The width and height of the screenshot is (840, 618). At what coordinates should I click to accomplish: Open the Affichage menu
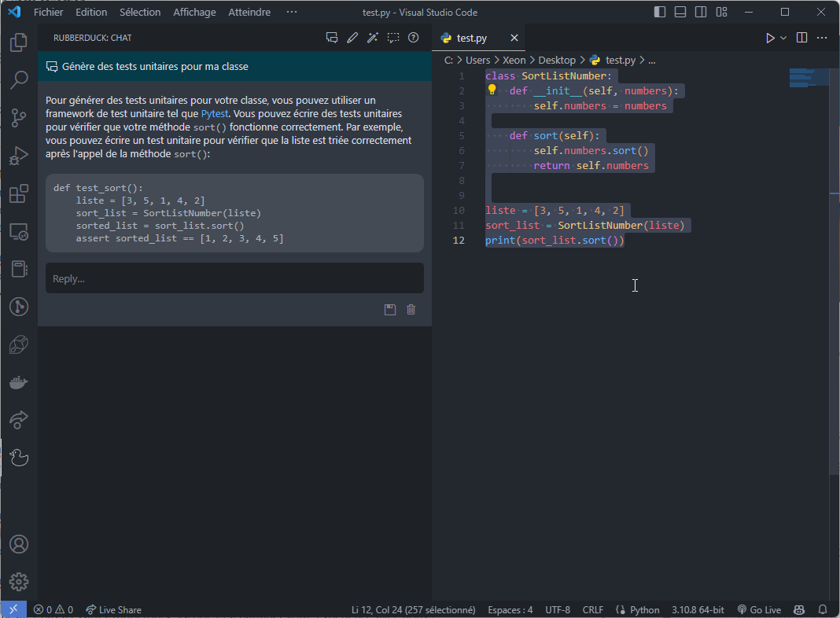pos(194,12)
